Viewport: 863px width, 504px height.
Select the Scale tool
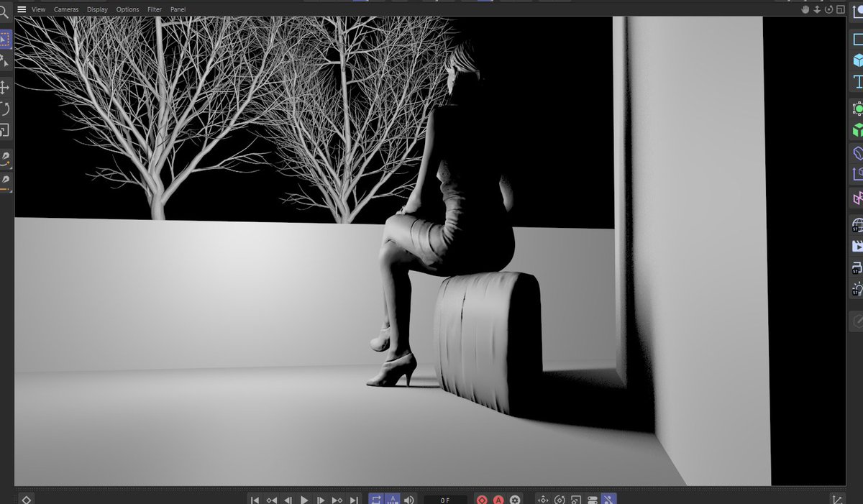pyautogui.click(x=5, y=130)
